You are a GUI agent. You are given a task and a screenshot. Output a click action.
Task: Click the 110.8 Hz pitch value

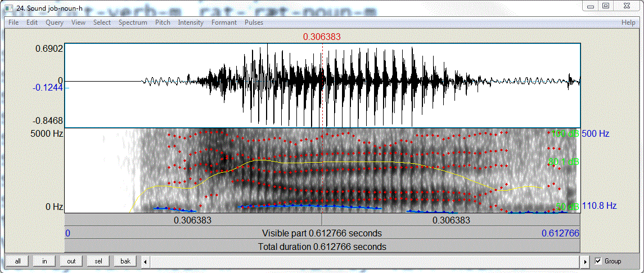click(599, 206)
